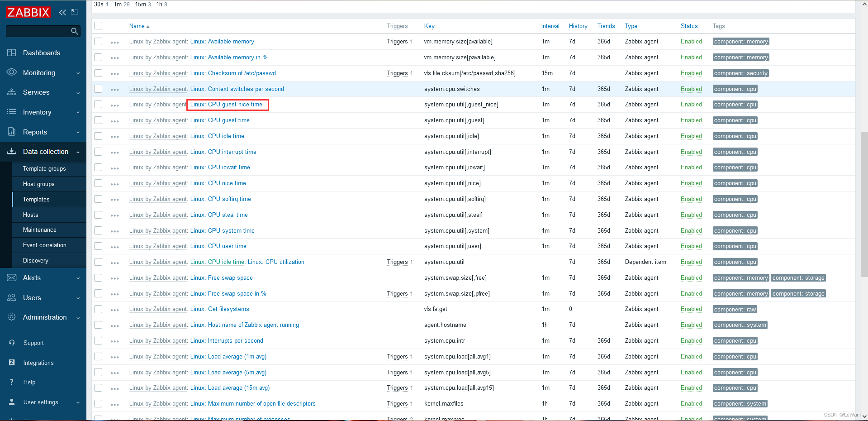Check the box for Available memory in %

[x=98, y=57]
